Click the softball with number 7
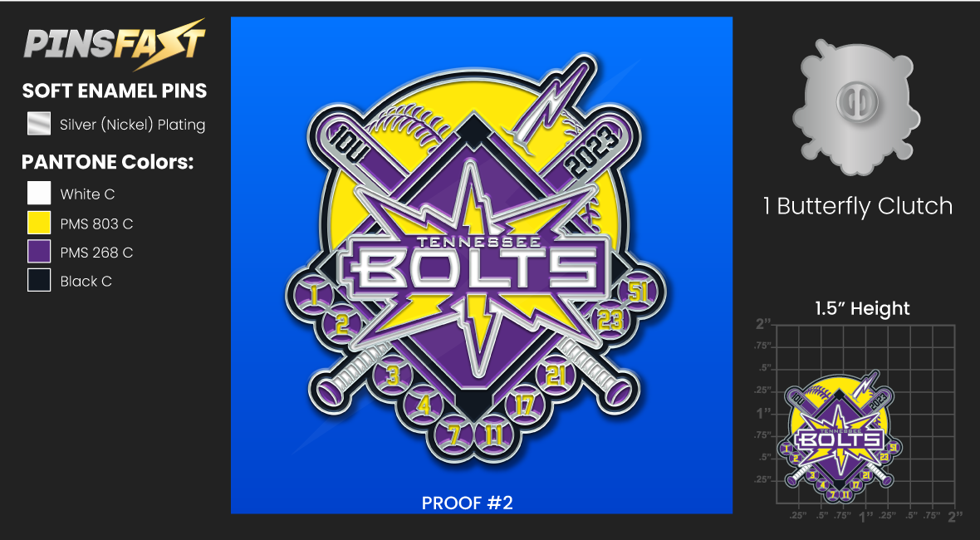Screen dimensions: 980x540 pos(456,433)
